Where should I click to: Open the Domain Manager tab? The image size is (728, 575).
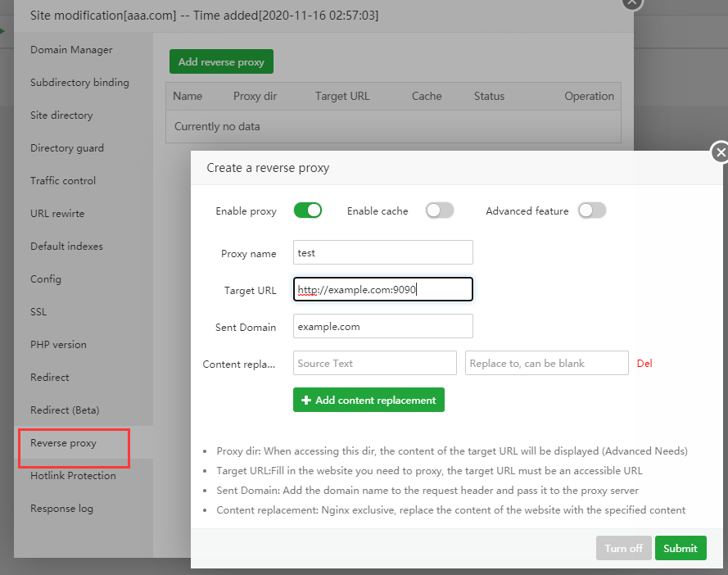71,50
